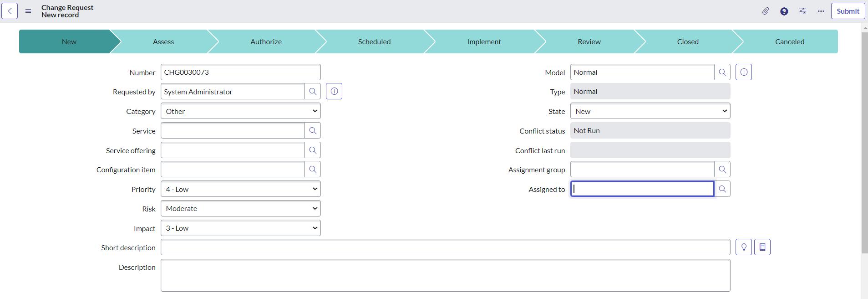Click the Model field info icon
Screen dimensions: 868x299
click(x=743, y=72)
